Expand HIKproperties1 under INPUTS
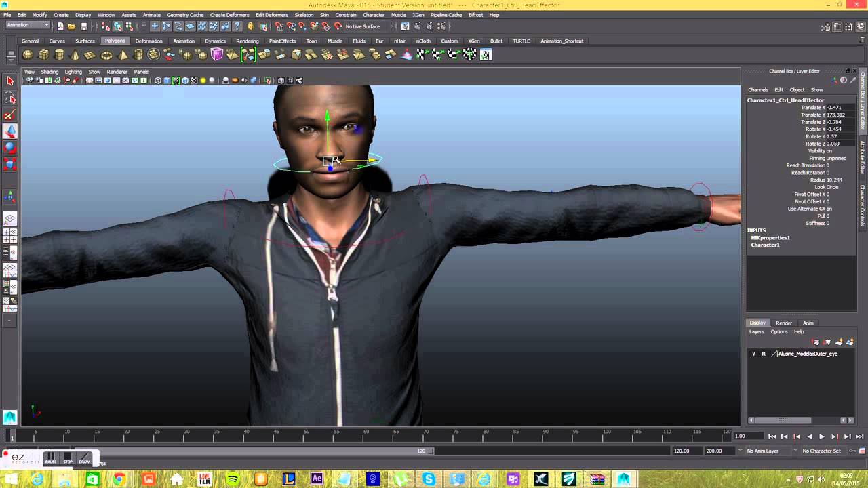 [770, 238]
